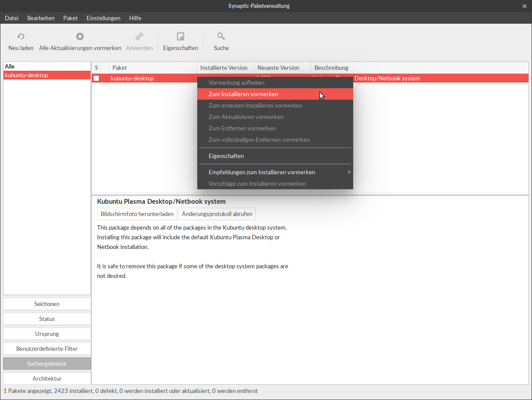This screenshot has height=400, width=532.
Task: Open the Bearbeiten menu
Action: [x=41, y=18]
